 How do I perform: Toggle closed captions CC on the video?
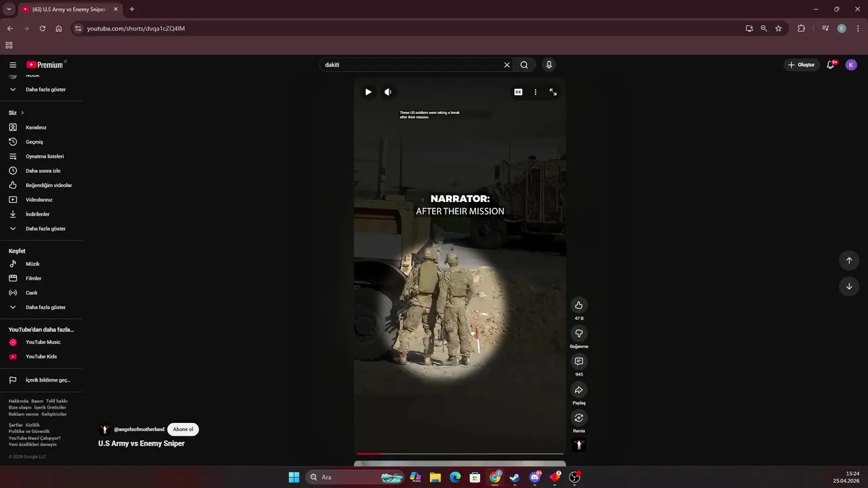518,92
